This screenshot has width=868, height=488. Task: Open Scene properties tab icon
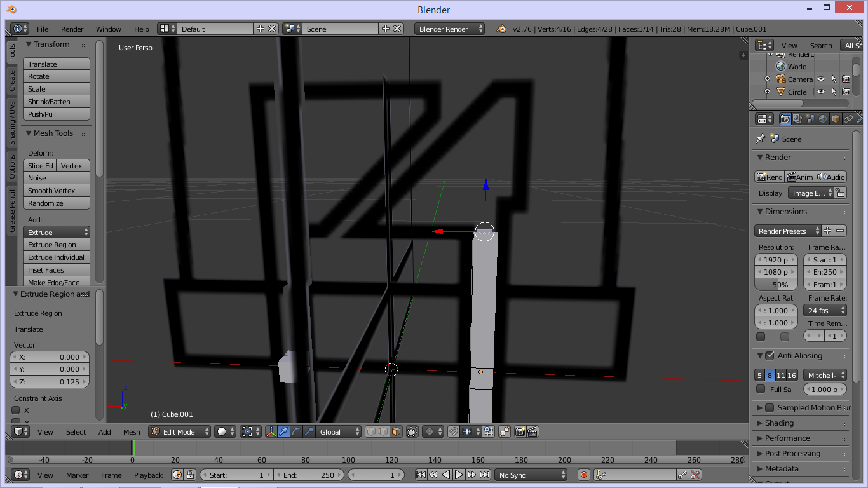(x=810, y=119)
